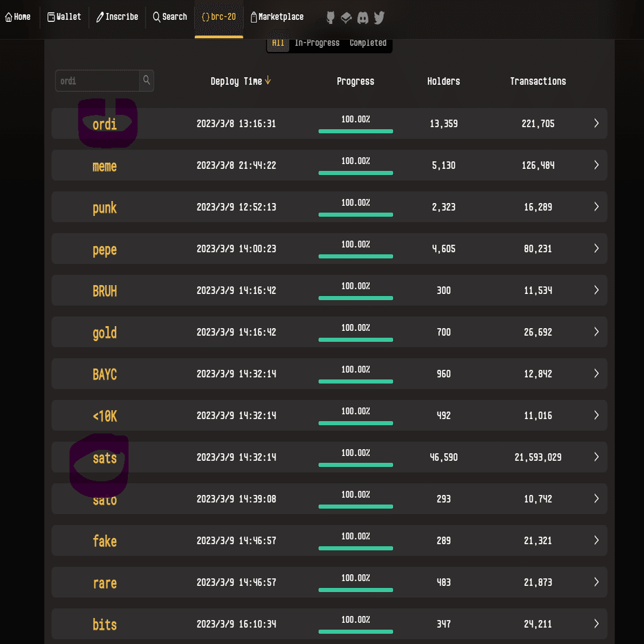Expand details for the sats token row
This screenshot has width=644, height=644.
click(595, 457)
